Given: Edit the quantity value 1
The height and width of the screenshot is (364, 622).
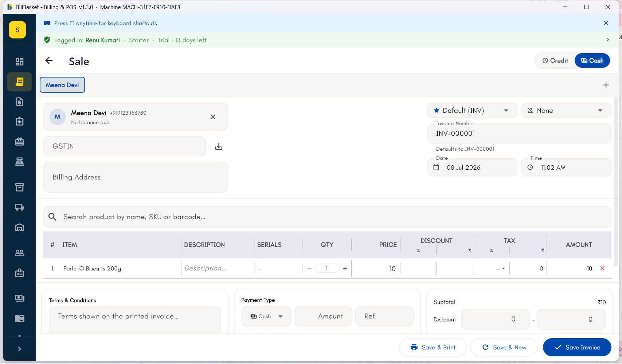Looking at the screenshot, I should 327,268.
